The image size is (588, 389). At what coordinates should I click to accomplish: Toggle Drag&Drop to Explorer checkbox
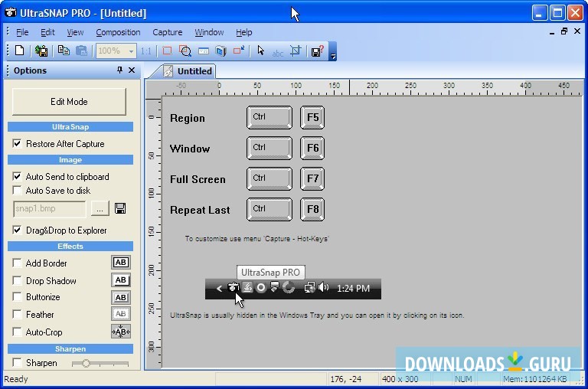tap(17, 230)
